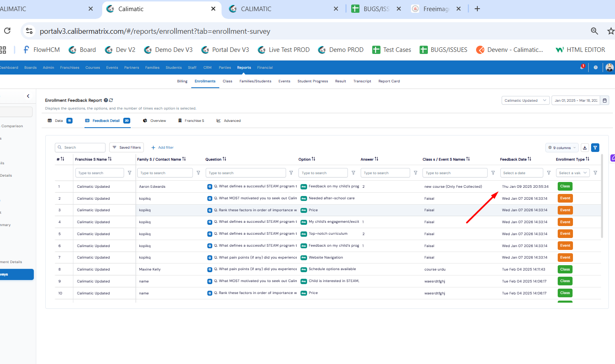Open the calendar date picker icon

(x=605, y=100)
